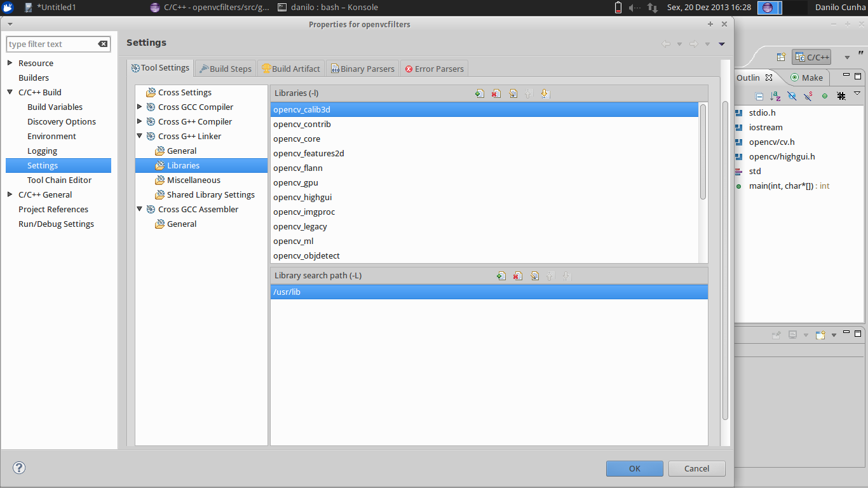Expand the Cross G++ Compiler node
This screenshot has height=488, width=868.
(x=140, y=121)
